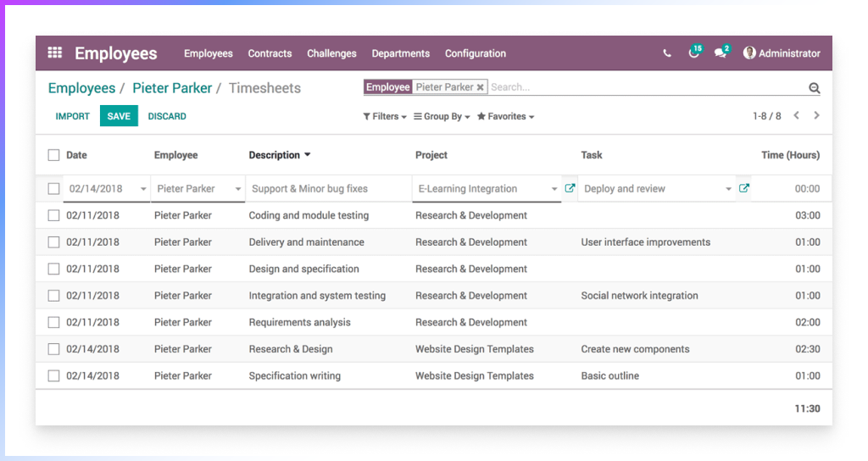Click the SAVE button
Image resolution: width=868 pixels, height=461 pixels.
pyautogui.click(x=119, y=116)
